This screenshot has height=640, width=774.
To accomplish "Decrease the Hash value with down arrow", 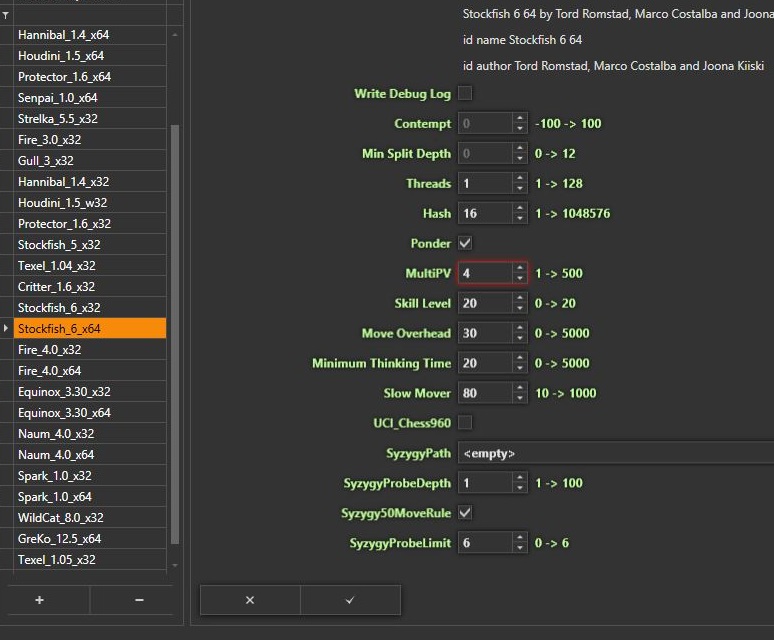I will [520, 219].
